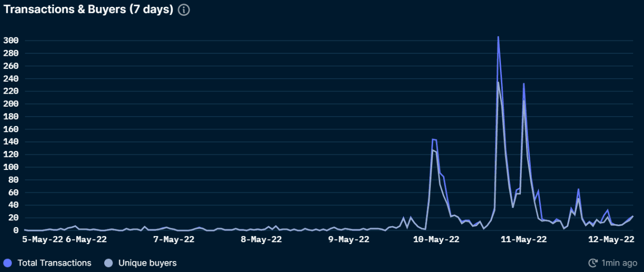Click the refresh clock icon near '1min ago'

click(x=593, y=263)
